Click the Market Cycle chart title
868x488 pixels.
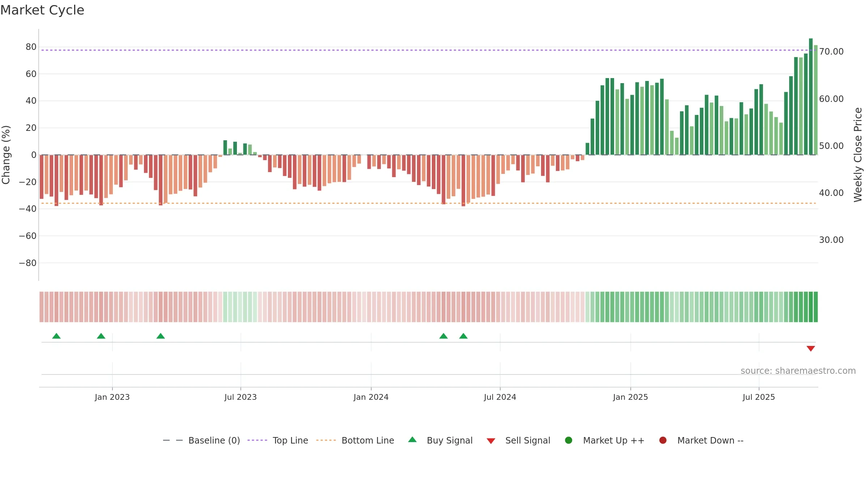(42, 10)
